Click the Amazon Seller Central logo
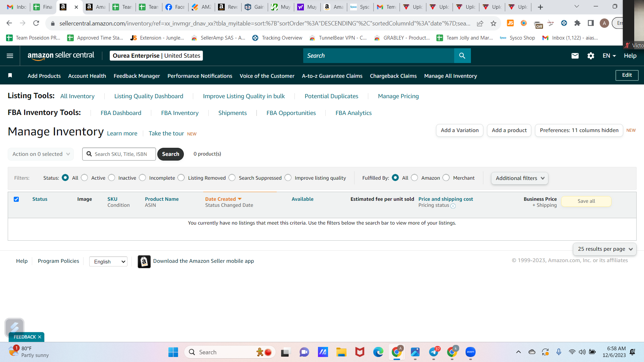 click(61, 56)
